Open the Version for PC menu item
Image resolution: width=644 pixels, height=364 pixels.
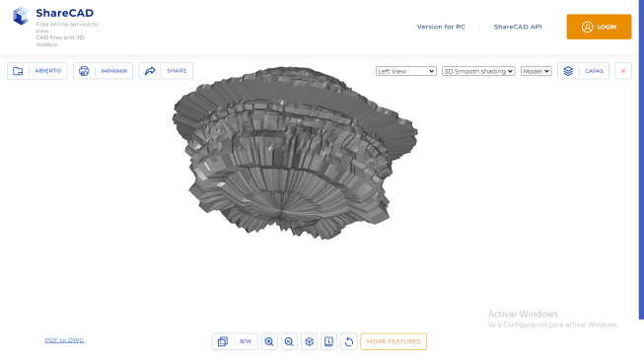tap(441, 27)
